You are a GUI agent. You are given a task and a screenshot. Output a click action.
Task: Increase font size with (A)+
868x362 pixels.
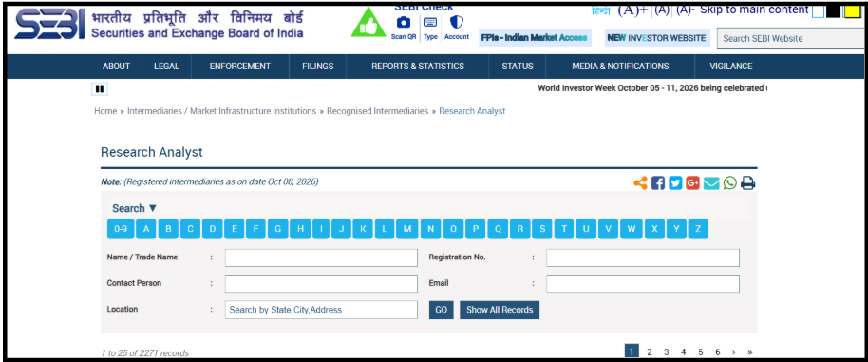point(632,10)
